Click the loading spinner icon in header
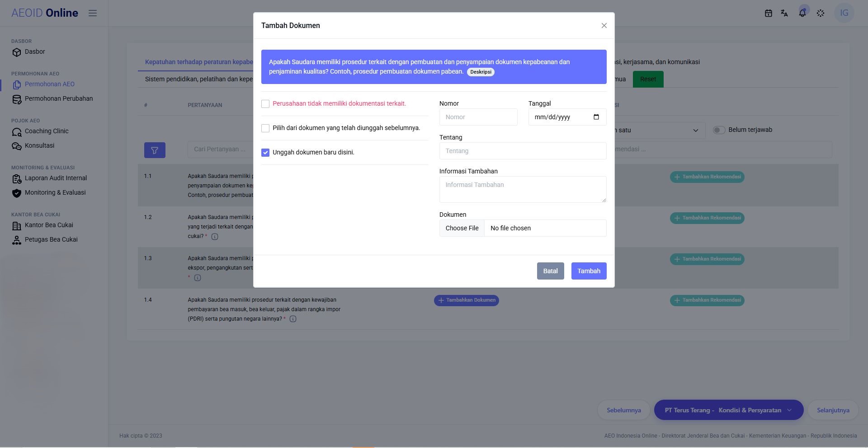The width and height of the screenshot is (868, 448). coord(821,13)
